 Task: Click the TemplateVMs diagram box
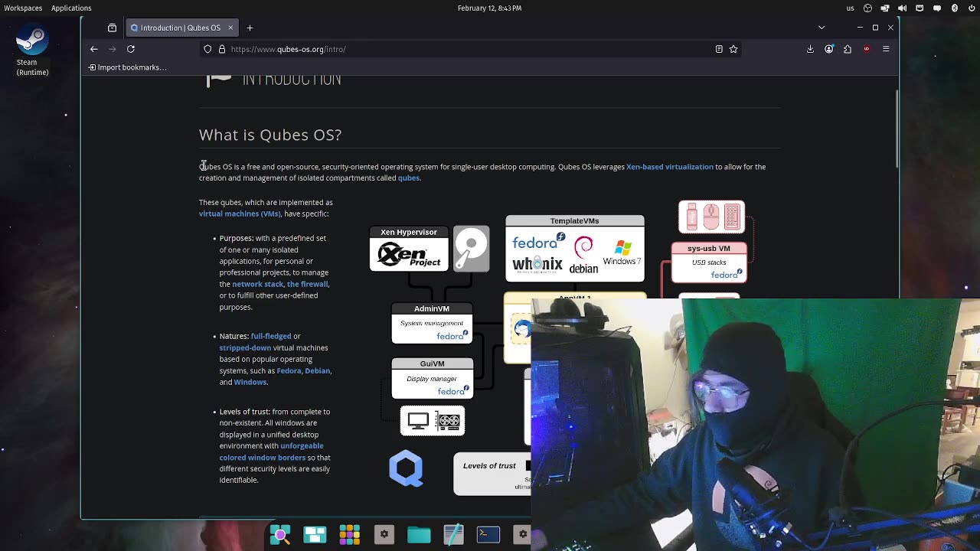coord(575,249)
